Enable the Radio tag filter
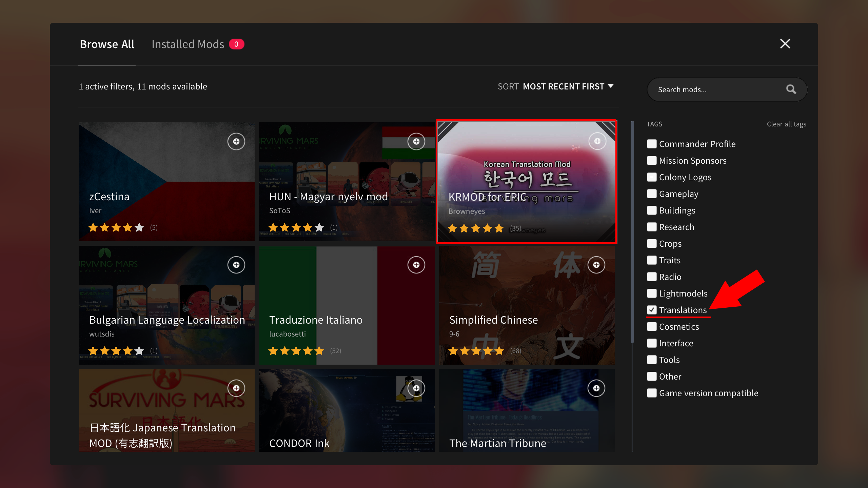 click(x=651, y=277)
